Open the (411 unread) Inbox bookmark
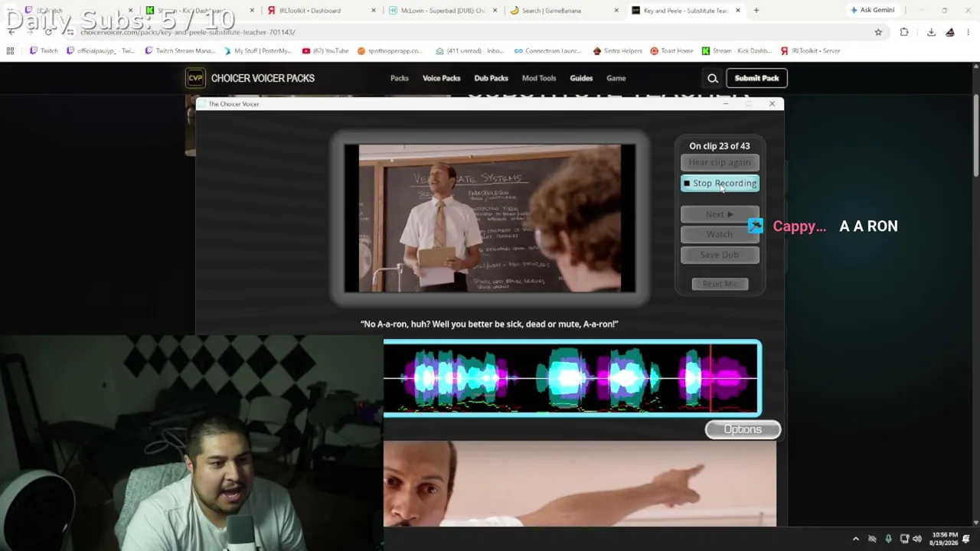 click(x=470, y=51)
